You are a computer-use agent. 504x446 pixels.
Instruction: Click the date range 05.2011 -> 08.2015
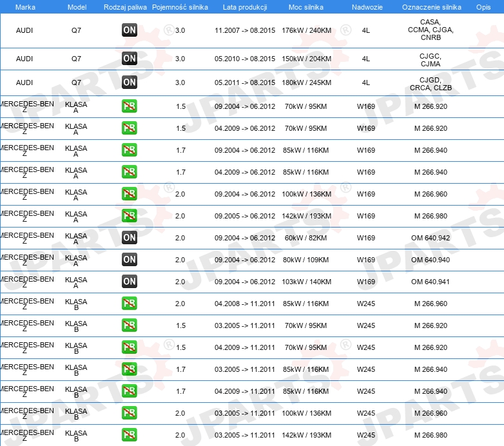(245, 82)
